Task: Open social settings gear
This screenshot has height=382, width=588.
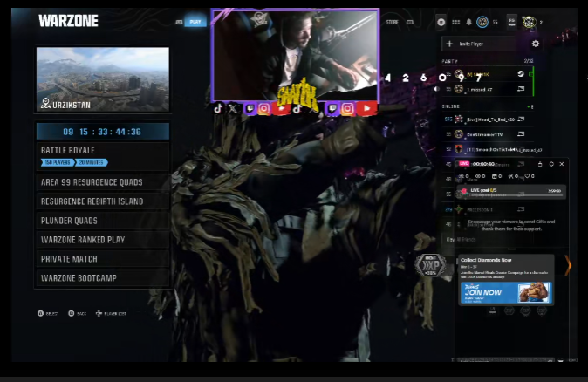Action: (536, 44)
